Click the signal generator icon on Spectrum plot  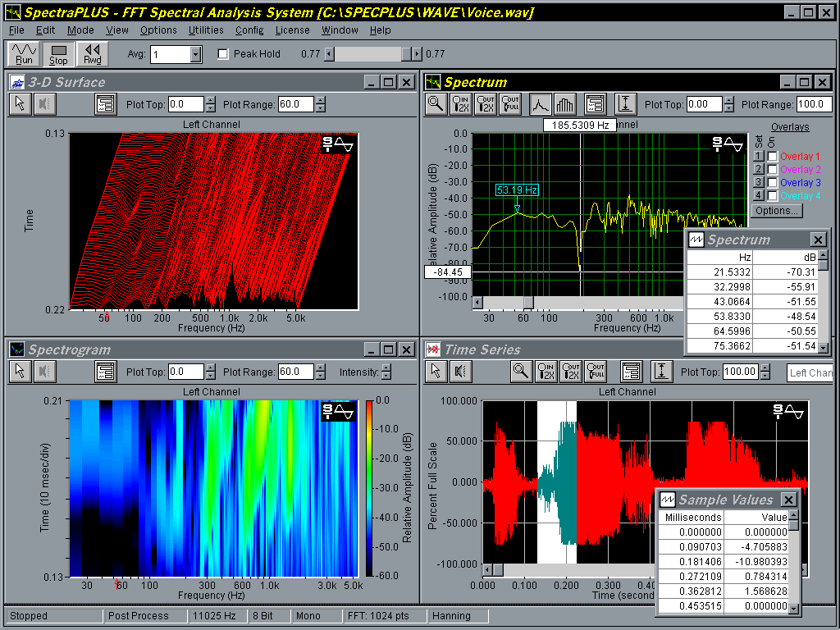click(728, 144)
